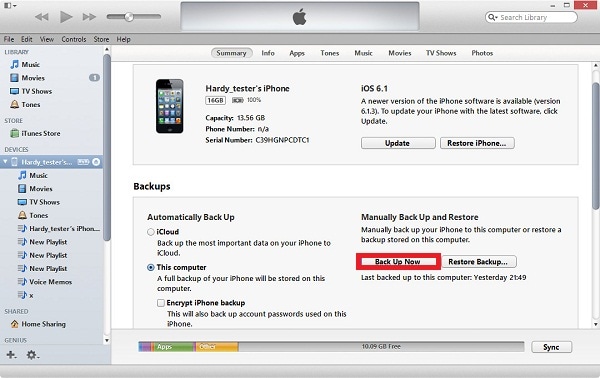Open the File menu
600x378 pixels.
click(x=9, y=39)
